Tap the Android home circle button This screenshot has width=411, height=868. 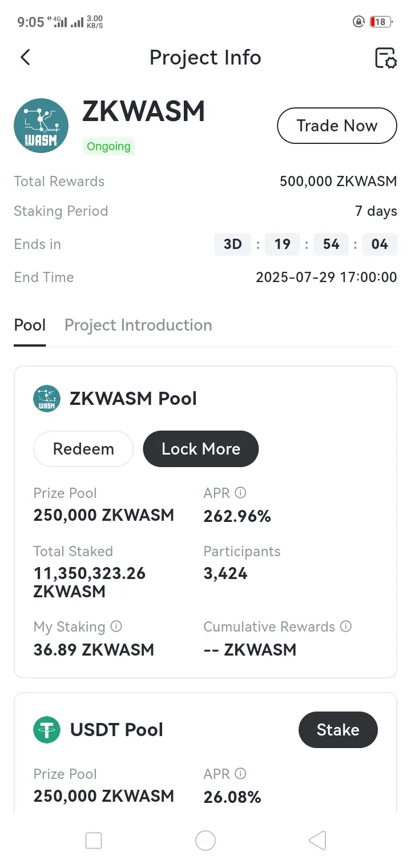pos(205,841)
